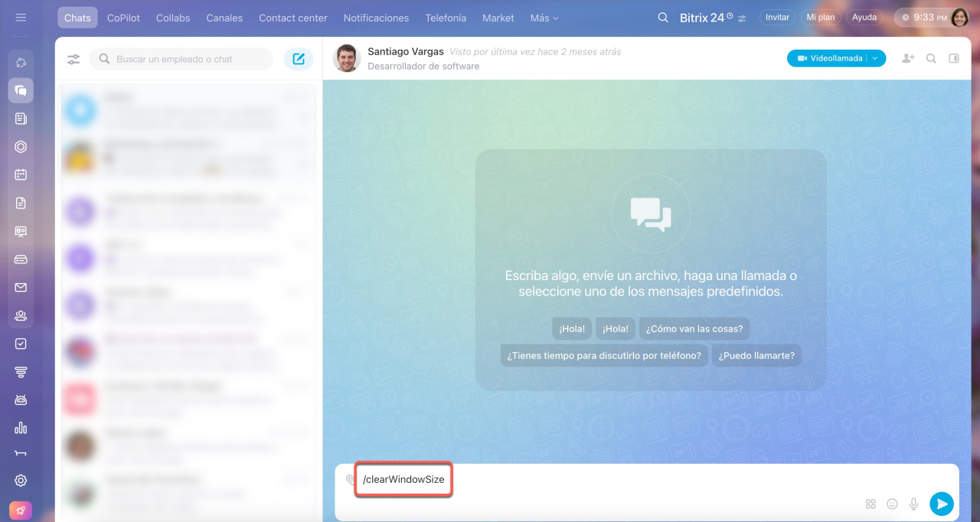Expand the Más menu
Screen dimensions: 980x522
pos(544,18)
